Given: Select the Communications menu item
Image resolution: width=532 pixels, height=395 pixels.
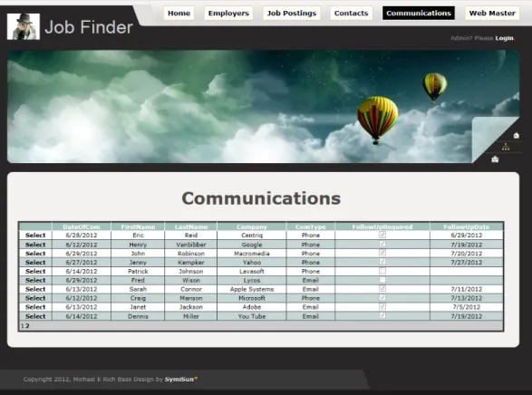Looking at the screenshot, I should (x=419, y=14).
